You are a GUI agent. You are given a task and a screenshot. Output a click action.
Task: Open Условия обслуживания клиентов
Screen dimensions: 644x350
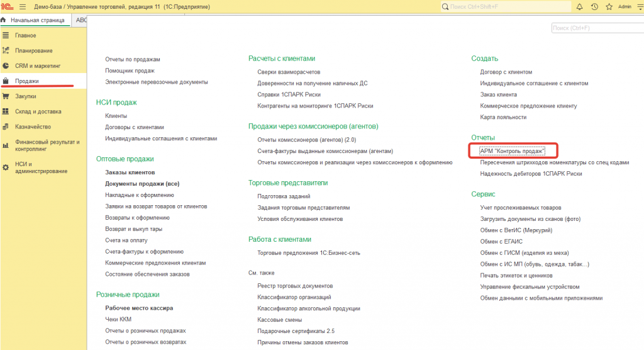pyautogui.click(x=300, y=219)
